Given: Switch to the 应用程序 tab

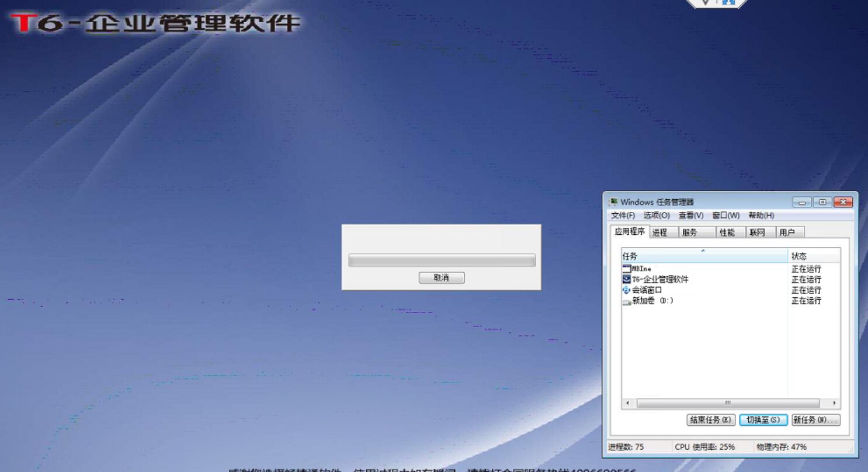Looking at the screenshot, I should coord(629,231).
